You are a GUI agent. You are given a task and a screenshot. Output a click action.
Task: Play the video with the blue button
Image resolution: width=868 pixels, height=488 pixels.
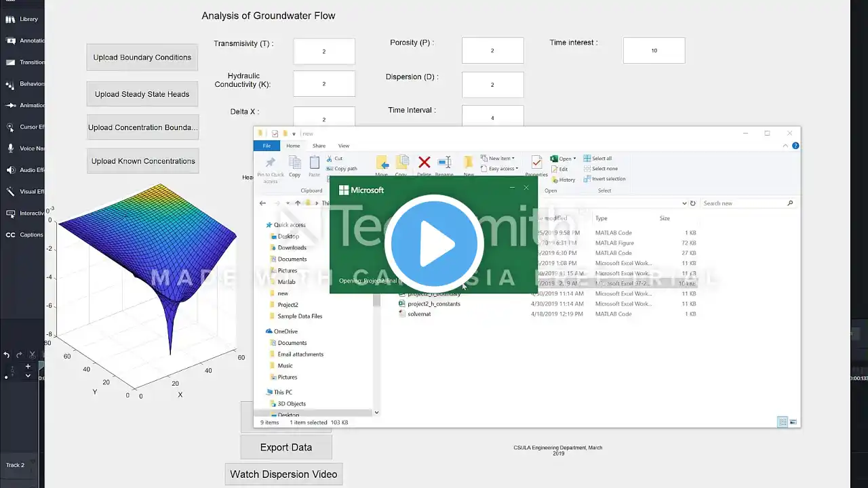[434, 244]
